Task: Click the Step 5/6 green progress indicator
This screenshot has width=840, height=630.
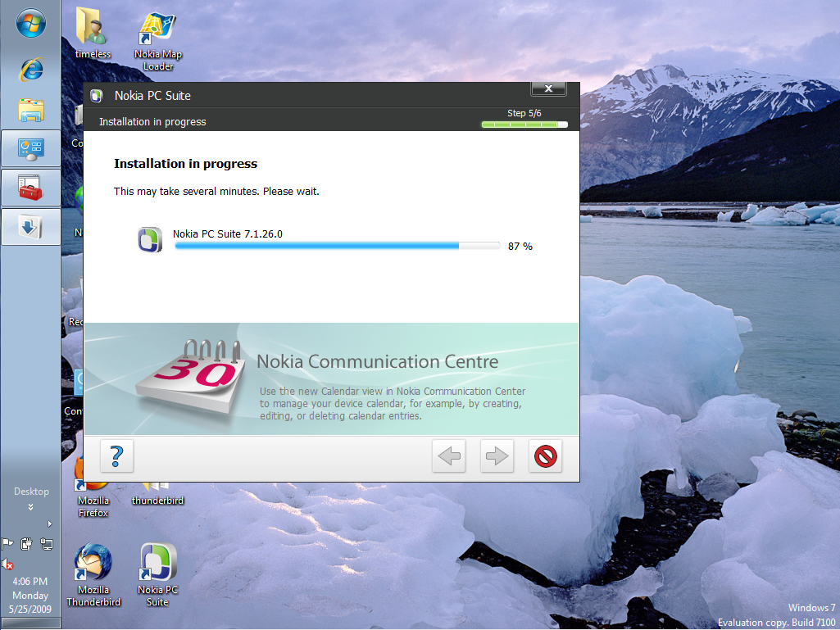Action: (524, 125)
